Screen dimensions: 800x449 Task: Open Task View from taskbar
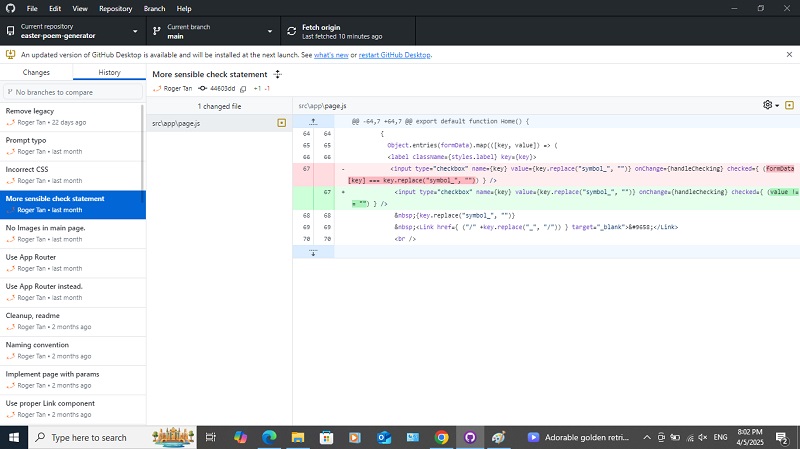(x=211, y=437)
